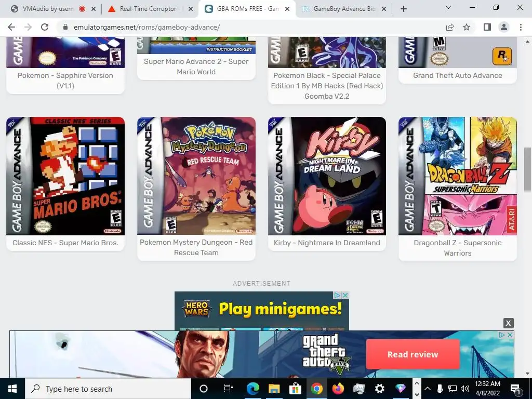The image size is (532, 399).
Task: Share this page icon
Action: [x=450, y=27]
